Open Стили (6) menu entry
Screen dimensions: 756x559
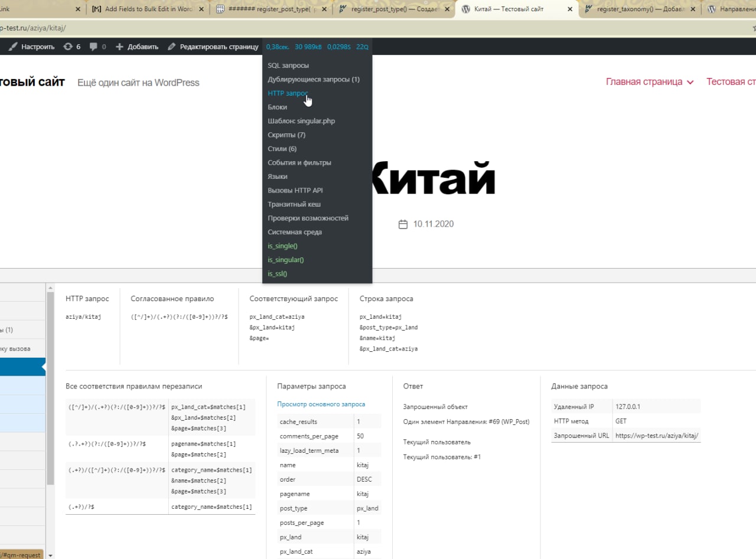tap(282, 149)
